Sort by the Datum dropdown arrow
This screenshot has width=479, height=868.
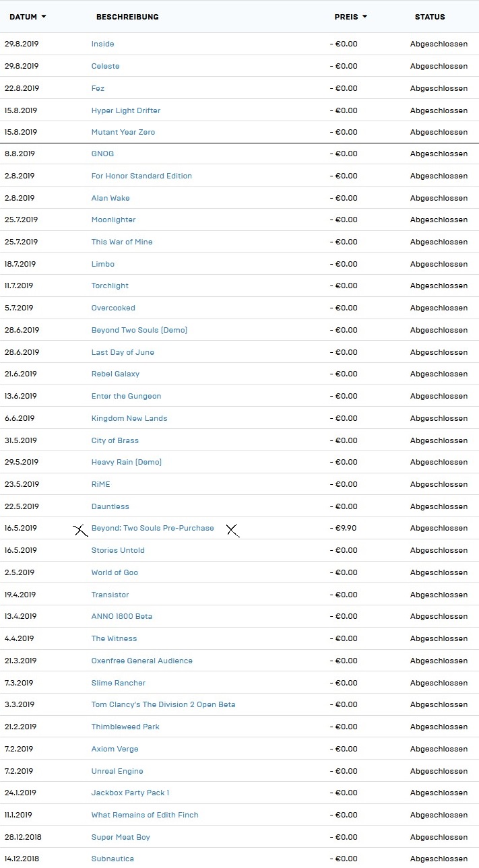[44, 17]
